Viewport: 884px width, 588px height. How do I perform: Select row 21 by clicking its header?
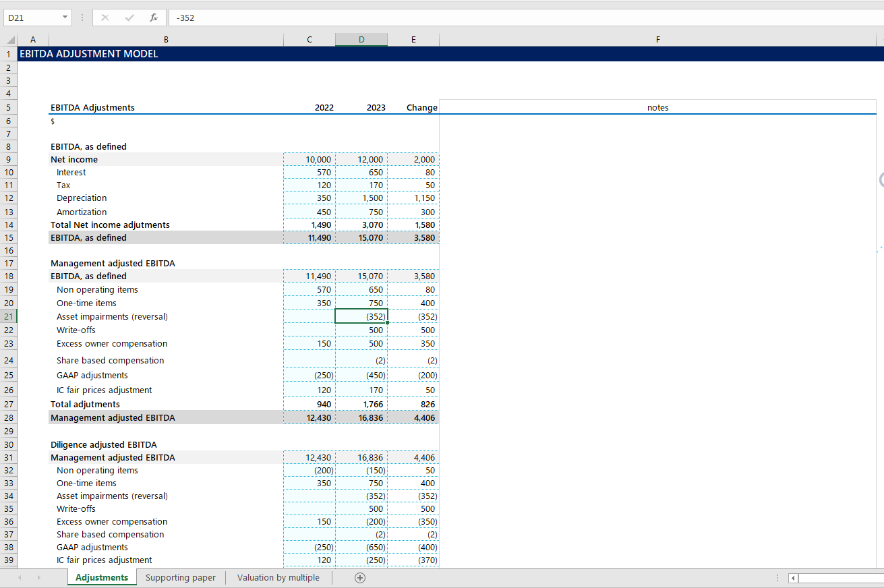[8, 316]
